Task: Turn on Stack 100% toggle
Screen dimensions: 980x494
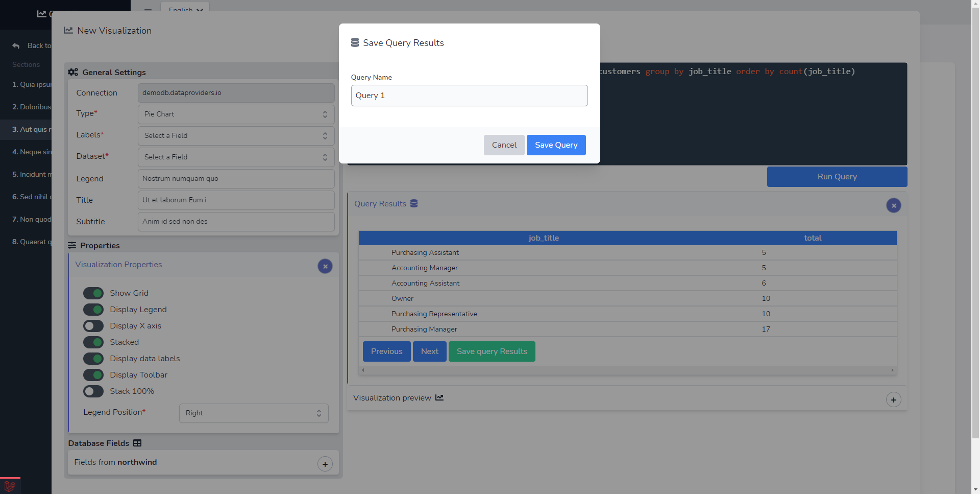Action: point(93,391)
